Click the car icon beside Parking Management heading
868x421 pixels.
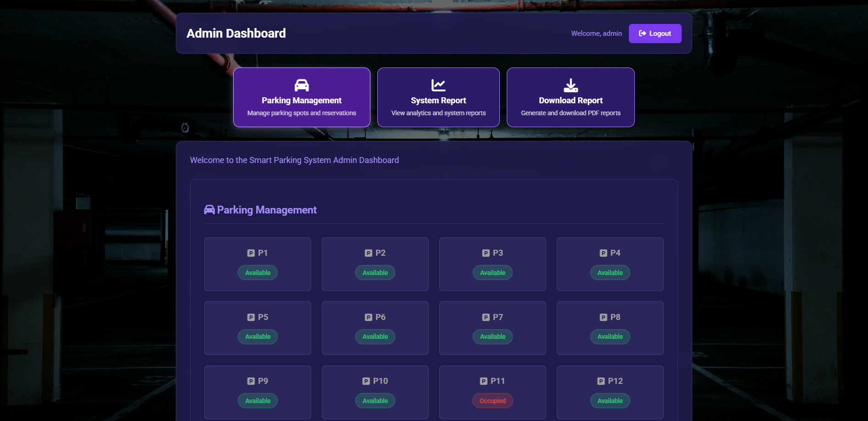pos(209,210)
